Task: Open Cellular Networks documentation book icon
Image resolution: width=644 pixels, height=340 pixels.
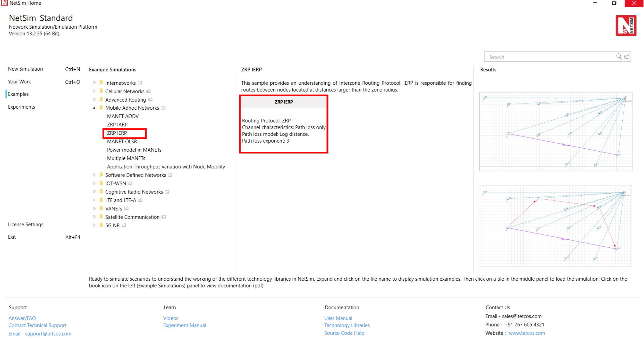Action: (x=149, y=91)
